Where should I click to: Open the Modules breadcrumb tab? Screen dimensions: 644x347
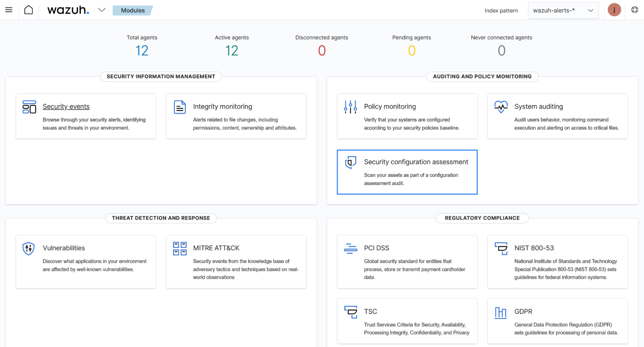(133, 10)
